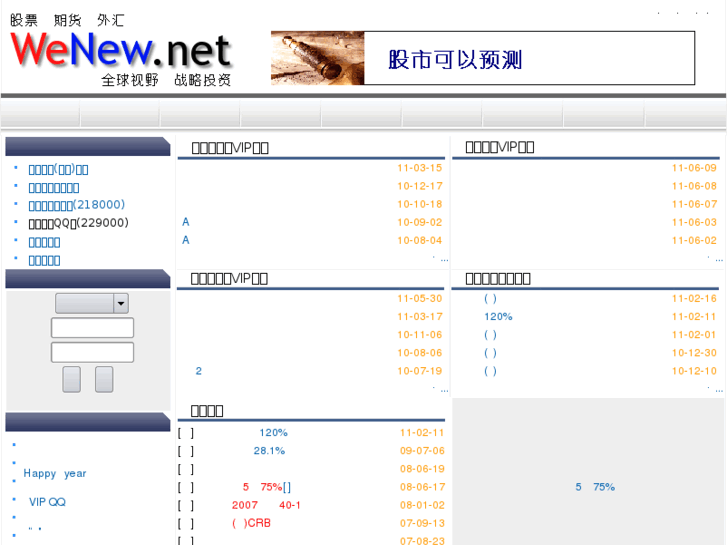Click the more dots below the 10-08-04 row
727x545 pixels.
pos(441,259)
